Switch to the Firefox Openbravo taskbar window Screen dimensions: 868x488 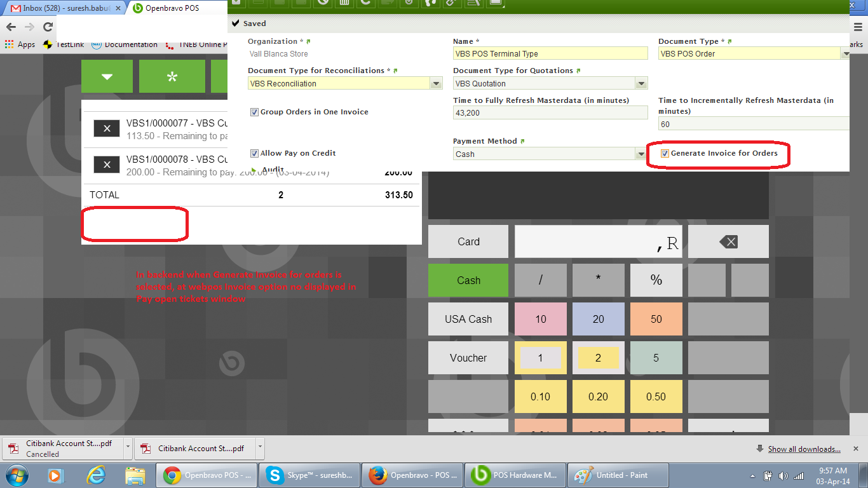412,475
